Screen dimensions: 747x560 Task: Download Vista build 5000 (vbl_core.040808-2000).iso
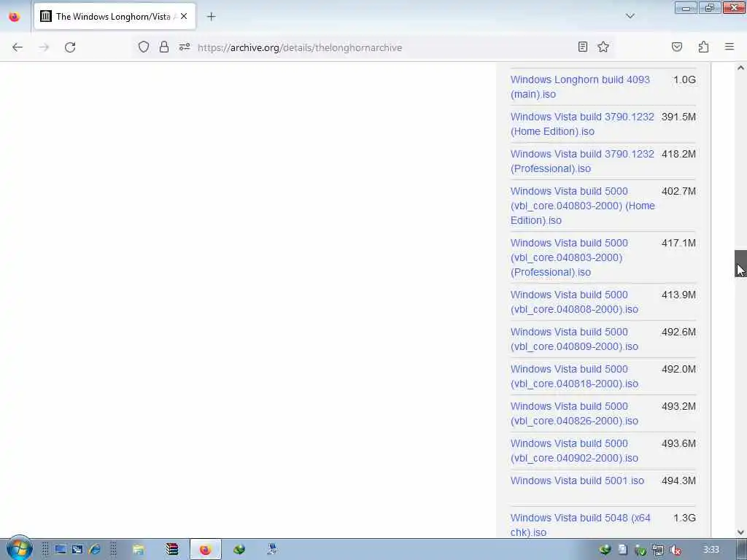click(574, 302)
